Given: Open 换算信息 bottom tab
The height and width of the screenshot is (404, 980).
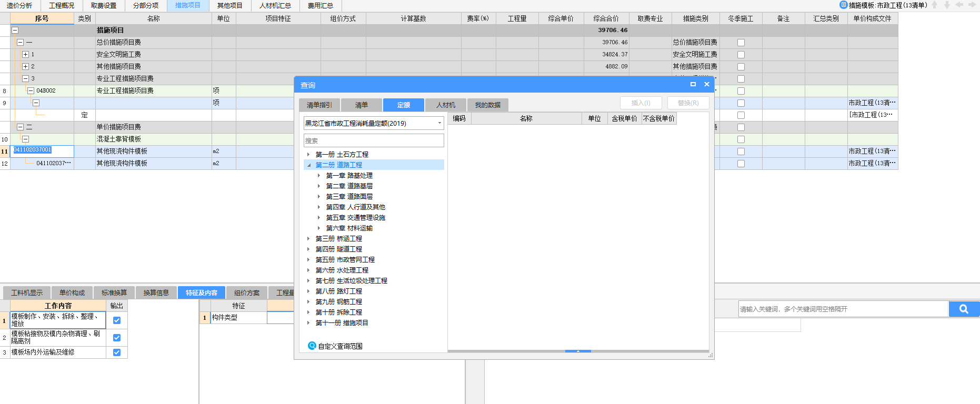Looking at the screenshot, I should [156, 292].
